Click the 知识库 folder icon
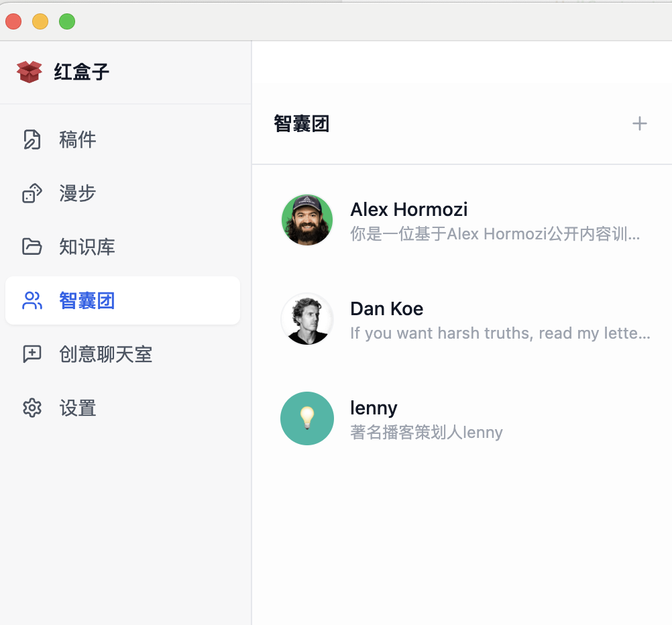The height and width of the screenshot is (625, 672). point(32,247)
